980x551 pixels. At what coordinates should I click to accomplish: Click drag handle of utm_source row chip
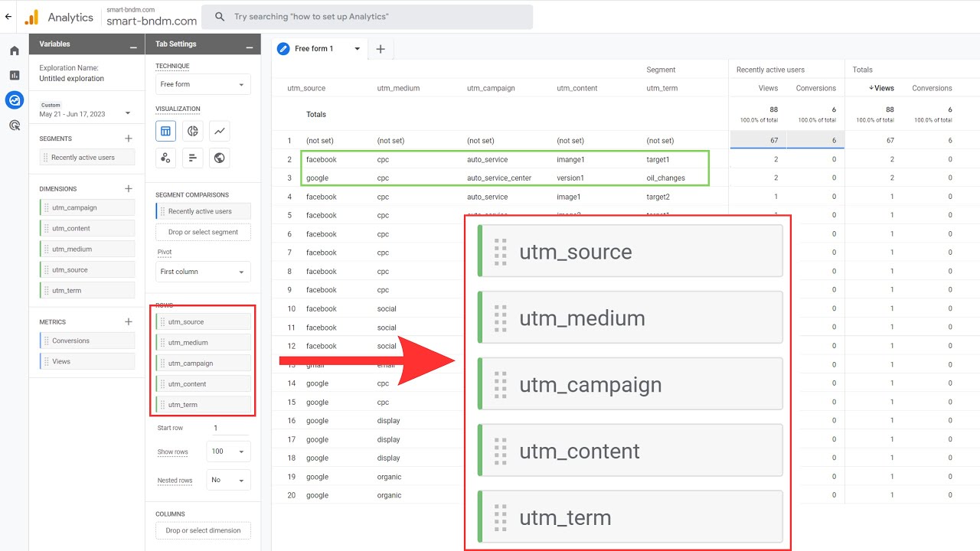click(162, 321)
